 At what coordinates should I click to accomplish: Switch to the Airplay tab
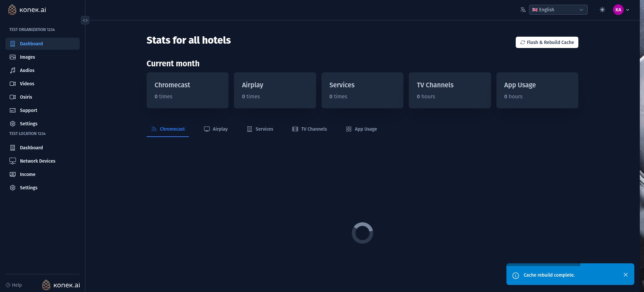[x=216, y=129]
